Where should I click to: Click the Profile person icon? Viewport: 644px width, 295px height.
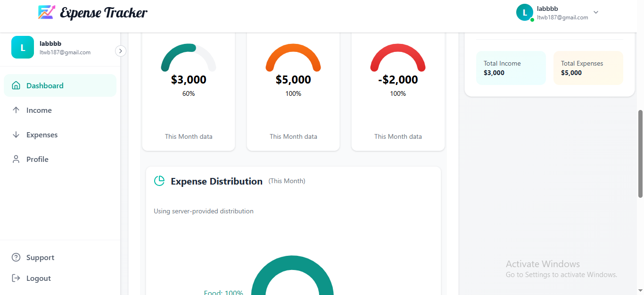tap(17, 159)
